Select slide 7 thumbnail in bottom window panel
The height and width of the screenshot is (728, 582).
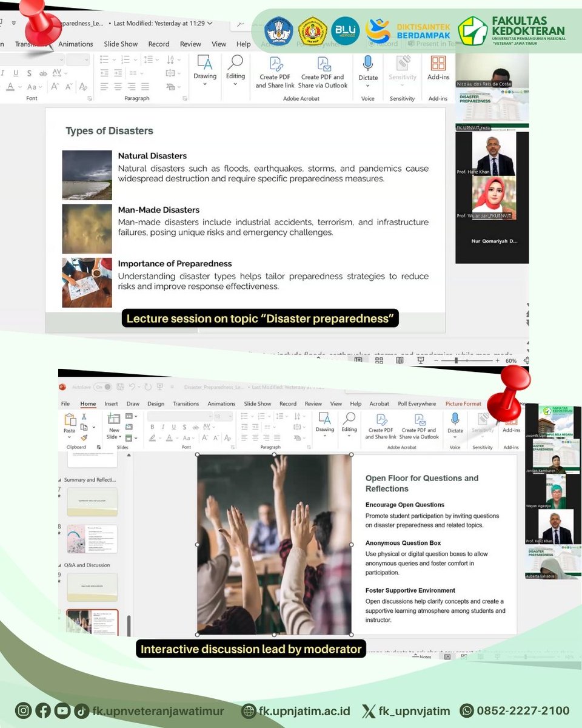[92, 502]
